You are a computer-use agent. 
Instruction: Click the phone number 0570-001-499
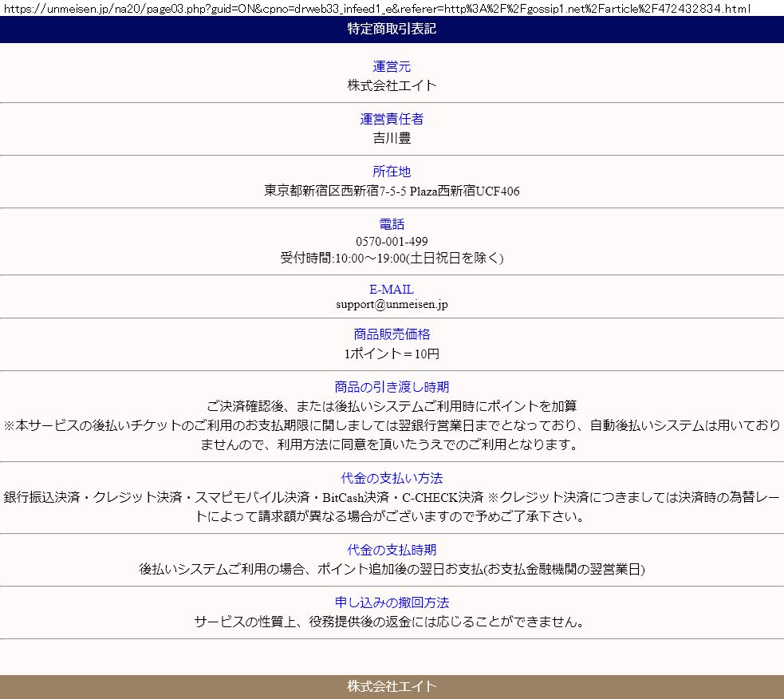coord(392,242)
